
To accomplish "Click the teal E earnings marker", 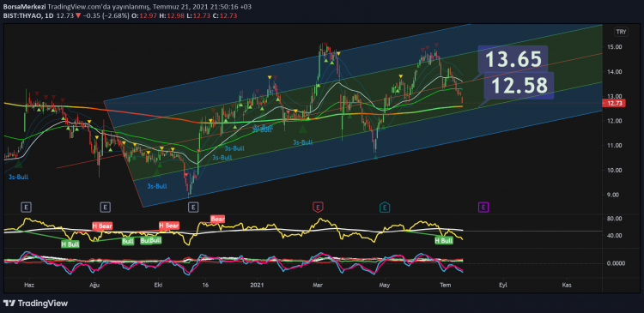I will coord(385,208).
